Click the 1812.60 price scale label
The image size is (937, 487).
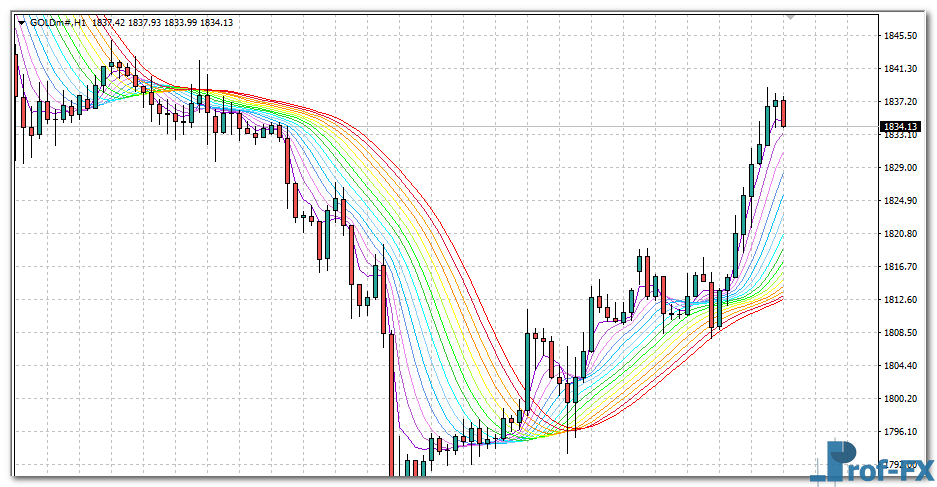click(x=900, y=300)
